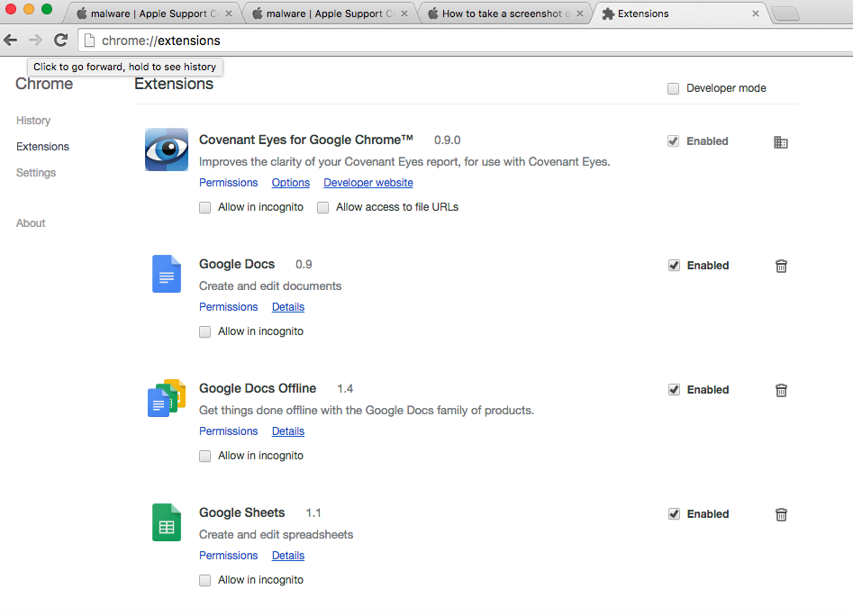Select Extensions in Chrome sidebar
The image size is (853, 616).
point(42,147)
